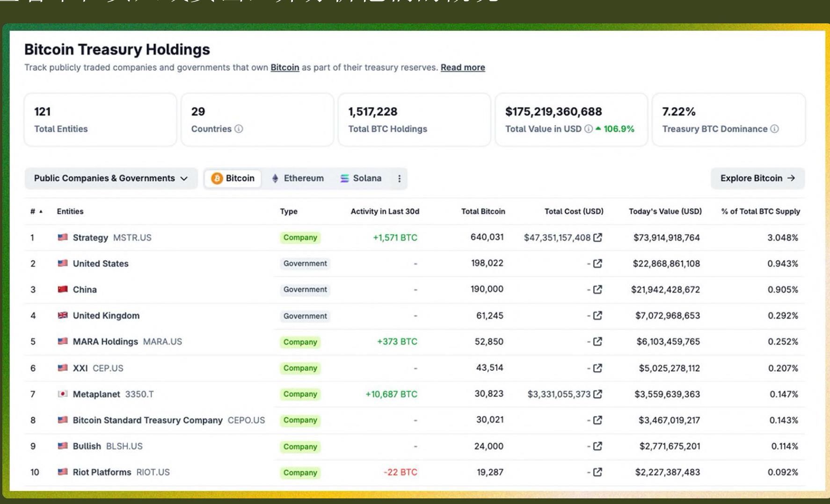Click info icon next to Treasury BTC Dominance

pos(775,129)
